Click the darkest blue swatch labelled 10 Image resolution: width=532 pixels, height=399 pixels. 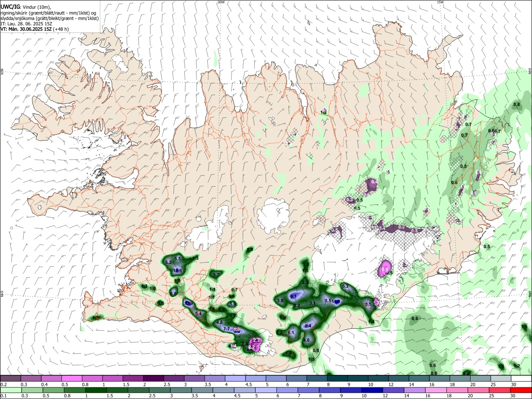click(372, 390)
